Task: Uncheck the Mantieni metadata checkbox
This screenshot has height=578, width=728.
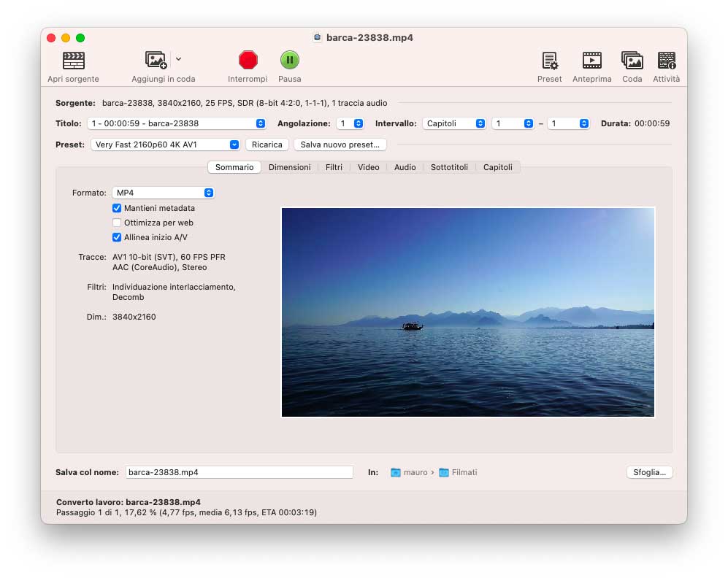Action: [x=117, y=208]
